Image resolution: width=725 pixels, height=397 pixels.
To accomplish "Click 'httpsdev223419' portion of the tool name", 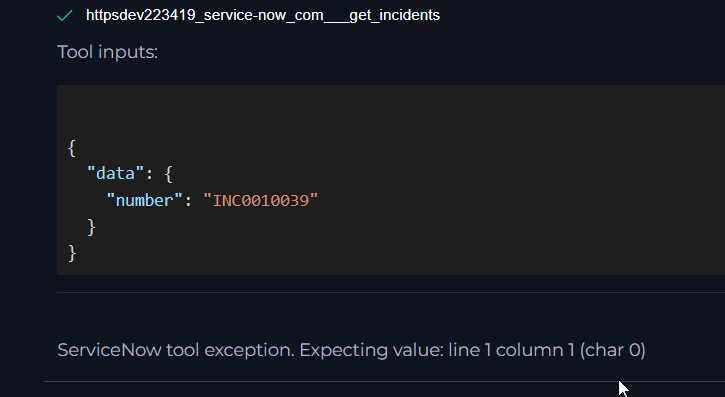I will 141,15.
